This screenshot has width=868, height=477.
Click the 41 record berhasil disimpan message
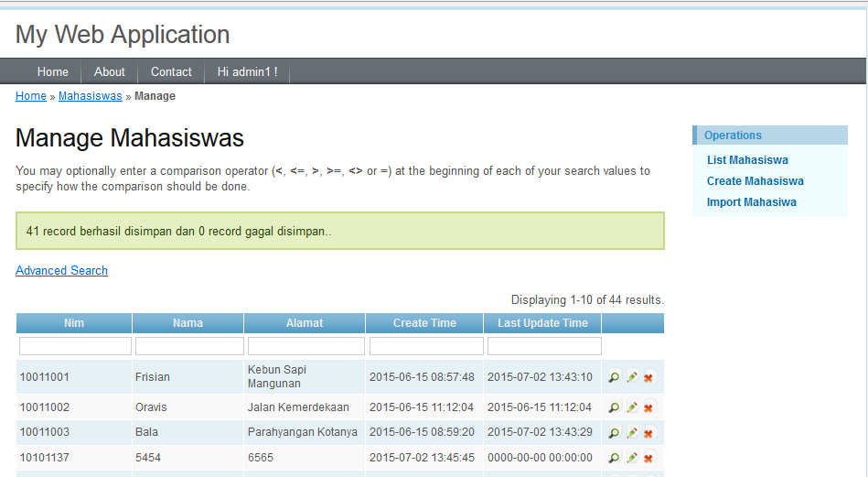tap(340, 231)
